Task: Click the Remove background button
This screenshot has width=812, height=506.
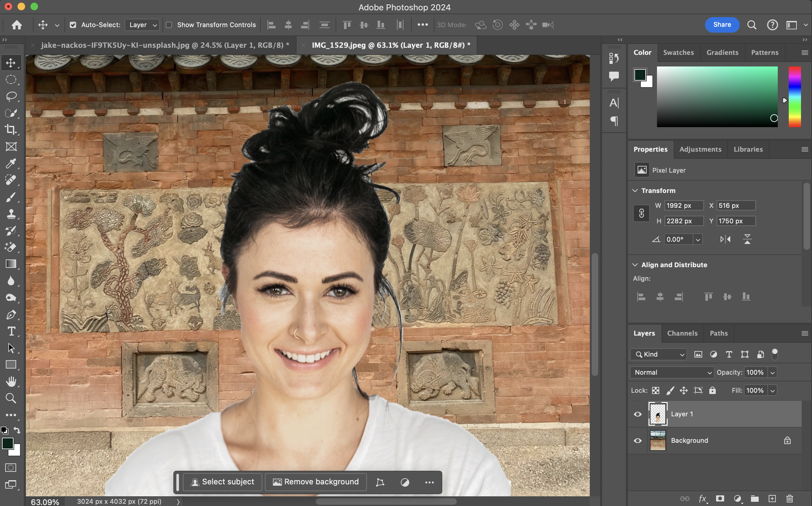Action: tap(316, 482)
